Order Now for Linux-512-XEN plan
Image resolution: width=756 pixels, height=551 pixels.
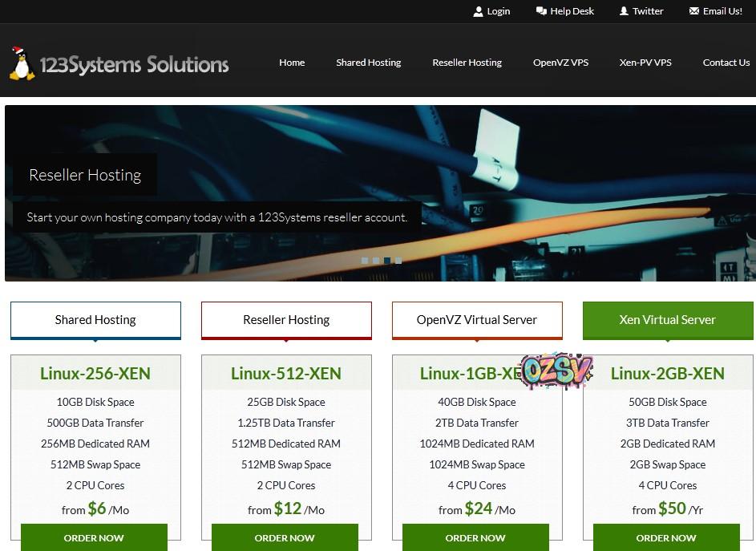(285, 537)
